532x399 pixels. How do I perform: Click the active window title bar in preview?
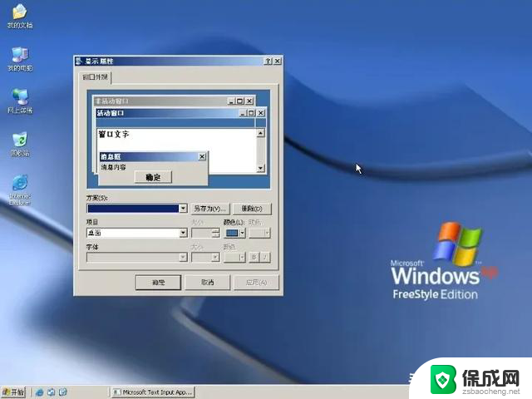(168, 113)
